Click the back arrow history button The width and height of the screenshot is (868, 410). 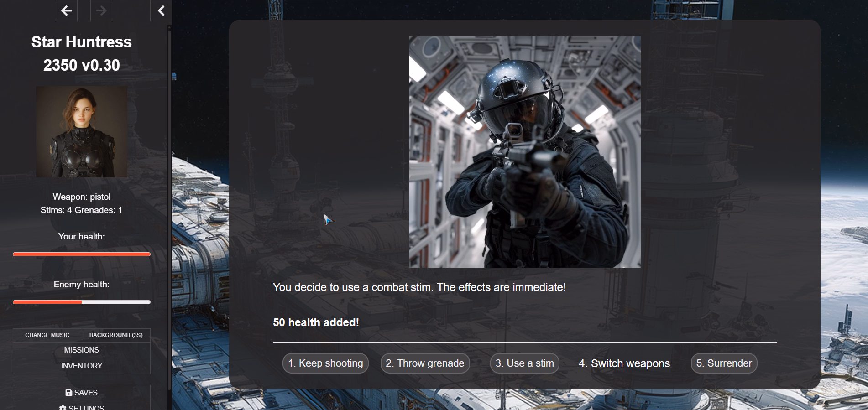pyautogui.click(x=67, y=11)
